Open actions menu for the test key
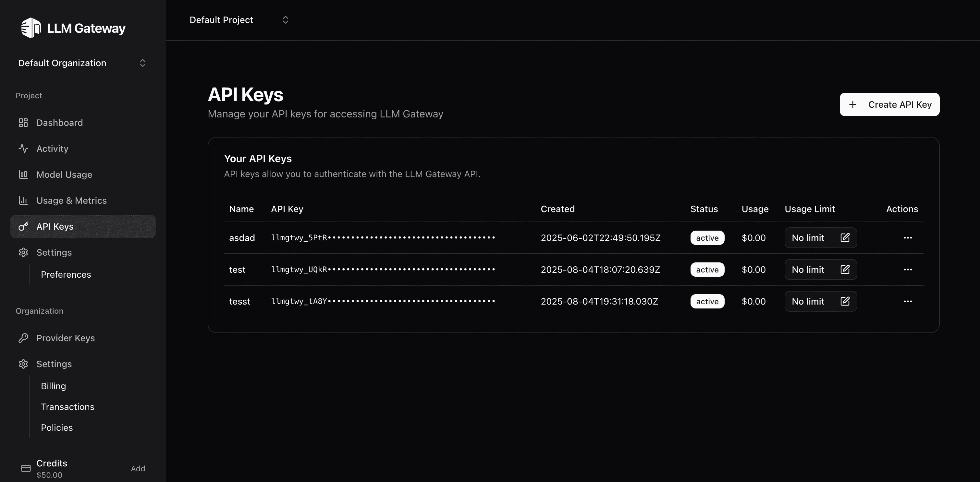 [x=908, y=270]
